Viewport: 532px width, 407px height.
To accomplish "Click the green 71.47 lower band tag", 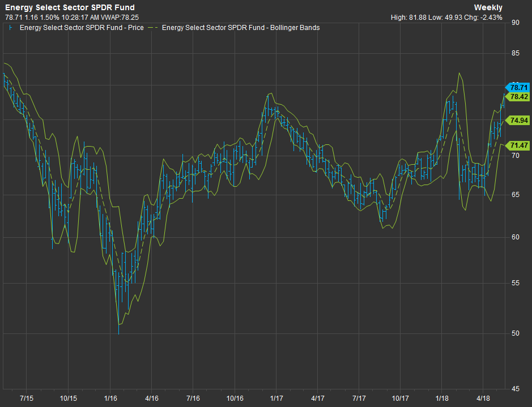I will coord(518,145).
